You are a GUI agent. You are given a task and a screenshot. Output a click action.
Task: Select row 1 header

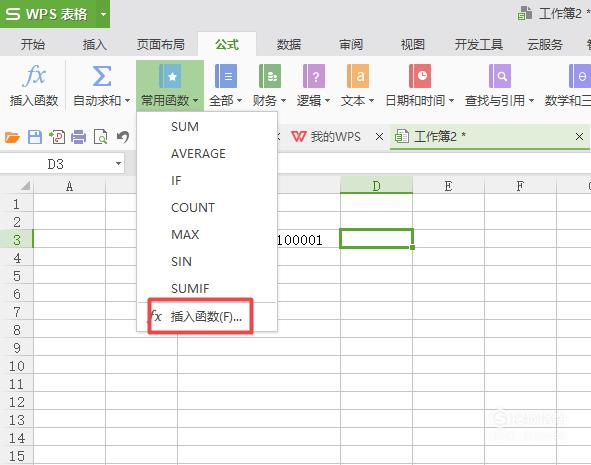click(x=17, y=203)
